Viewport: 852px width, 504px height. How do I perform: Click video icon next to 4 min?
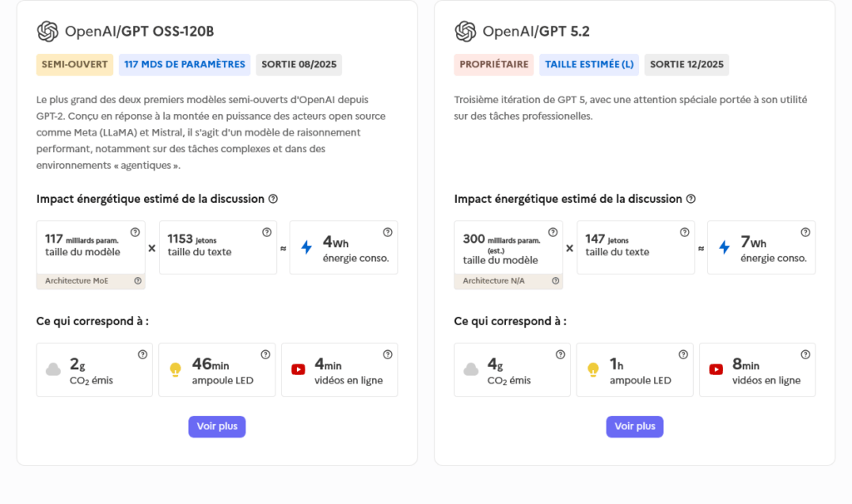click(x=299, y=369)
